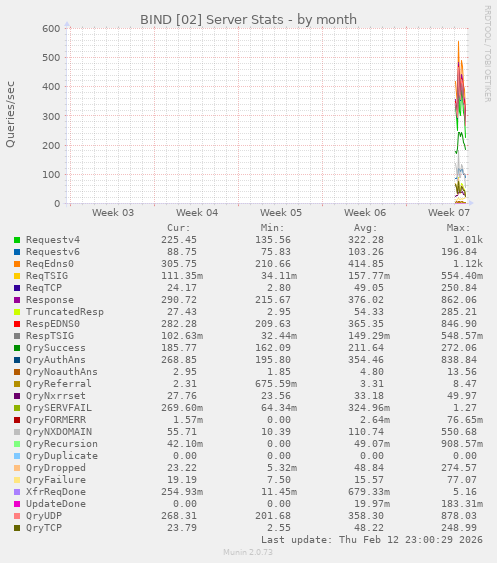Click the ReqEdns0 legend label
This screenshot has width=497, height=563.
click(x=50, y=264)
